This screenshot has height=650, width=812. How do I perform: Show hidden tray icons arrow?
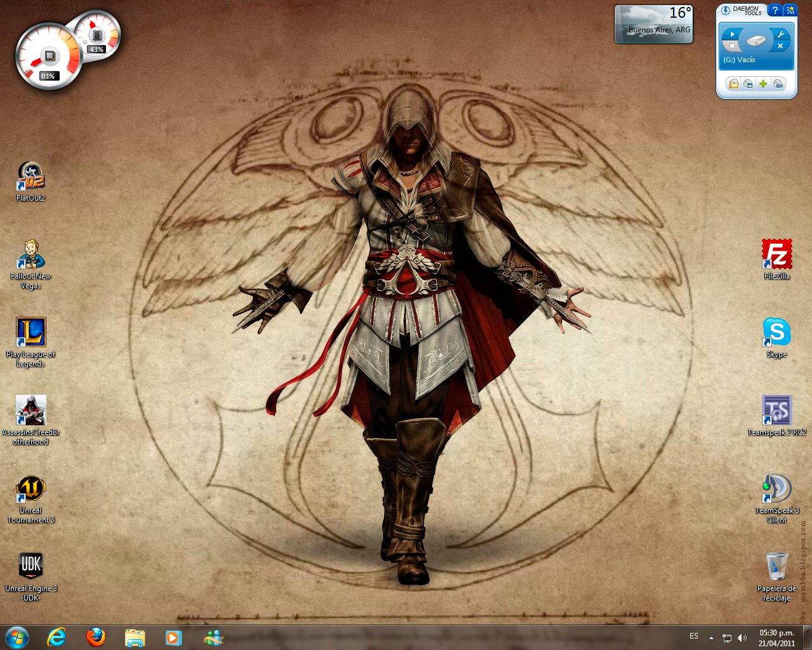(711, 637)
